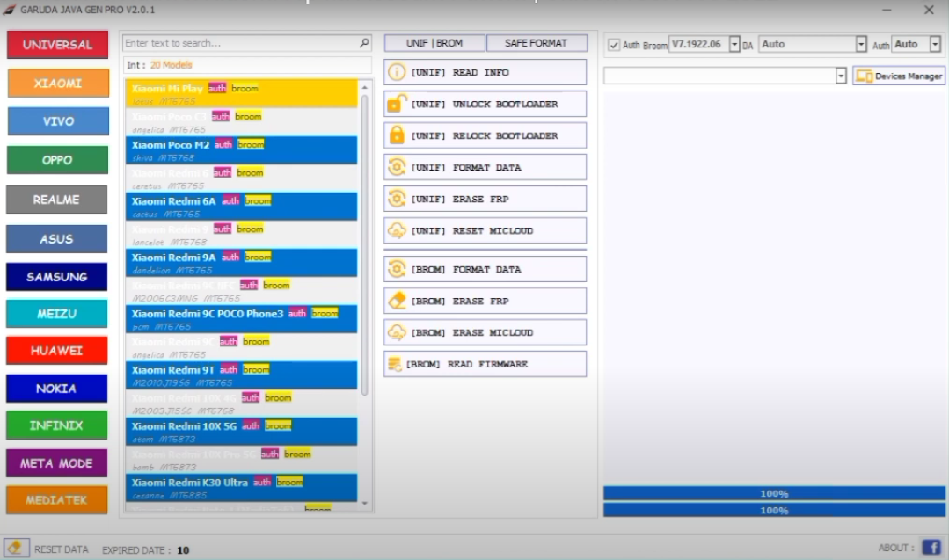Select the OPPO brand category
This screenshot has height=560, width=949.
57,160
